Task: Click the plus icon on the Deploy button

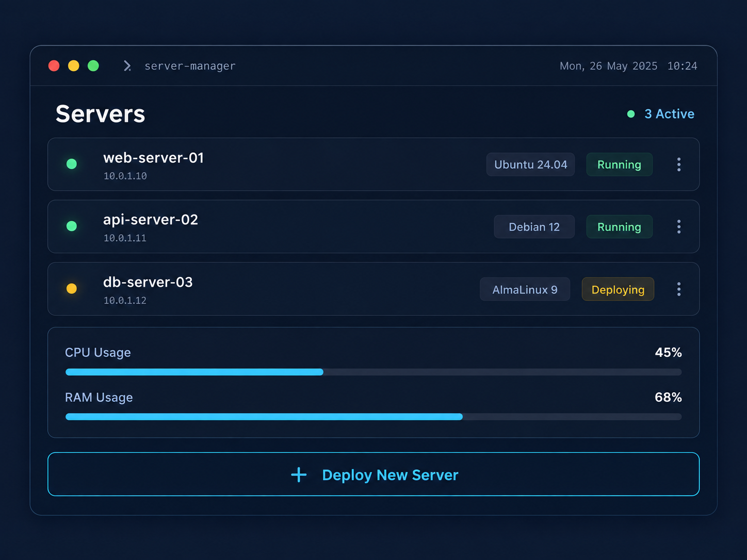Action: [x=299, y=475]
